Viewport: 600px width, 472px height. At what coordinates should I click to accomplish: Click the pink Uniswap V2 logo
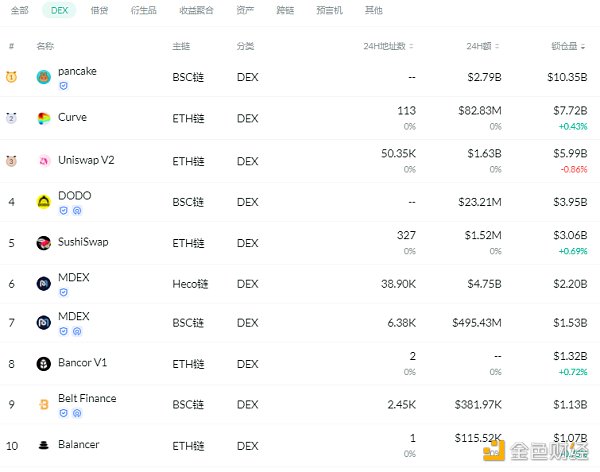click(44, 160)
